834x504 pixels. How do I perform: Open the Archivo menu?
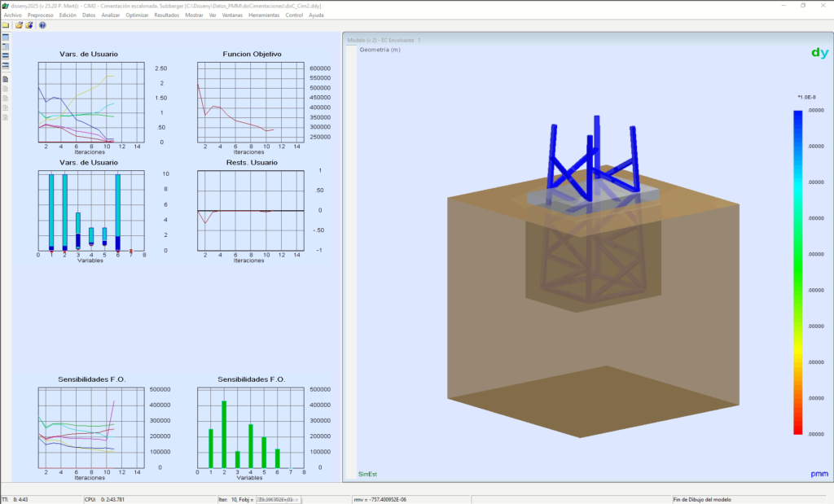(13, 15)
